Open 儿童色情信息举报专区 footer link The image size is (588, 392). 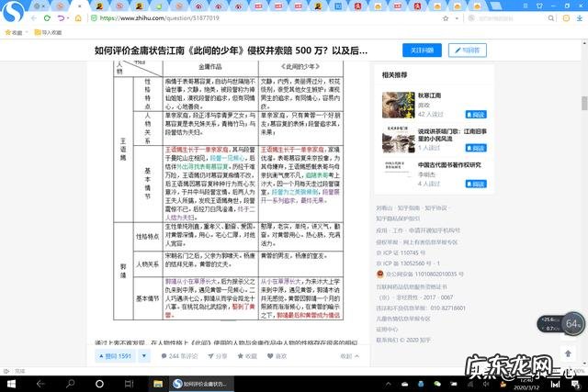point(403,319)
